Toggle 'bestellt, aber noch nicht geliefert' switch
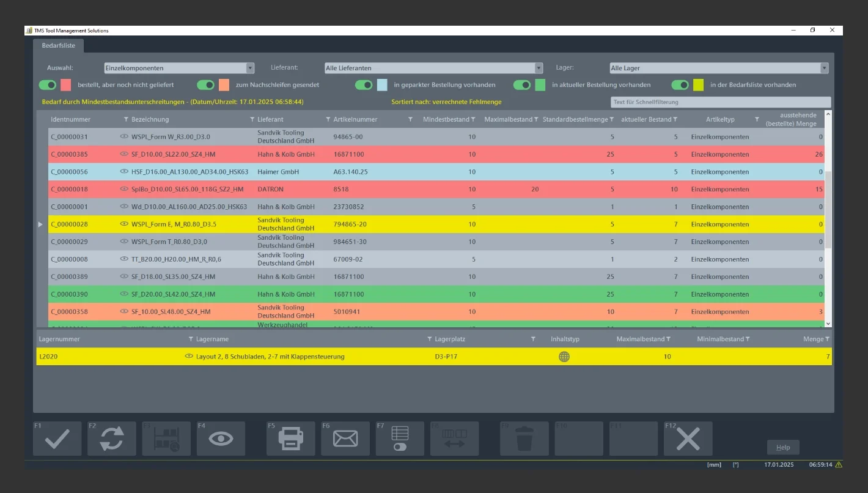The height and width of the screenshot is (493, 868). click(x=48, y=85)
